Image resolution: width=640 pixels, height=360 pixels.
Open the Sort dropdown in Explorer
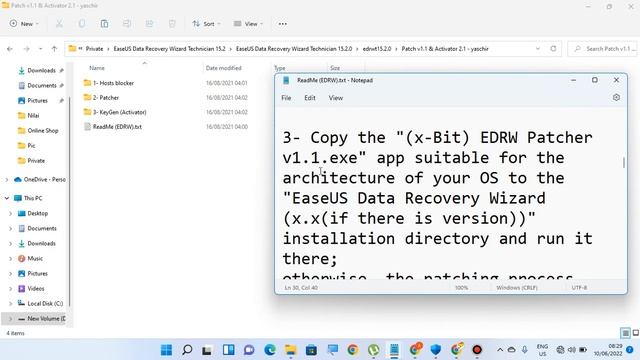pyautogui.click(x=207, y=24)
